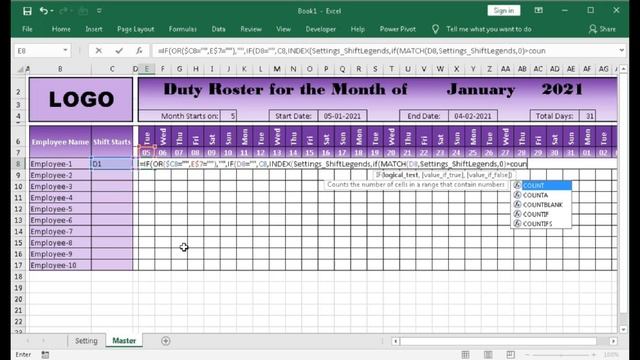Add a new sheet with plus icon

tap(166, 341)
